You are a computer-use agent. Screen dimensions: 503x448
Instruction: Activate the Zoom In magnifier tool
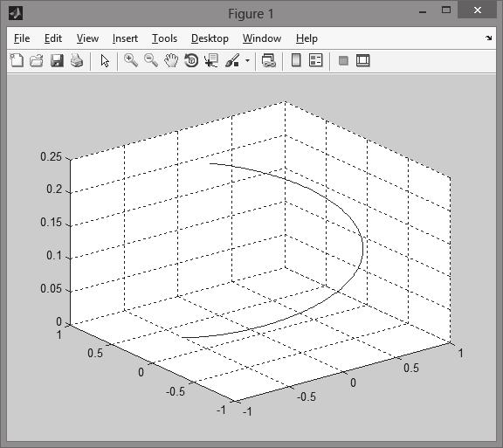point(131,60)
